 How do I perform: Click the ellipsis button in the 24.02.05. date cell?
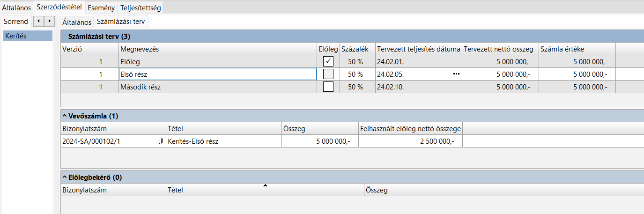(457, 74)
